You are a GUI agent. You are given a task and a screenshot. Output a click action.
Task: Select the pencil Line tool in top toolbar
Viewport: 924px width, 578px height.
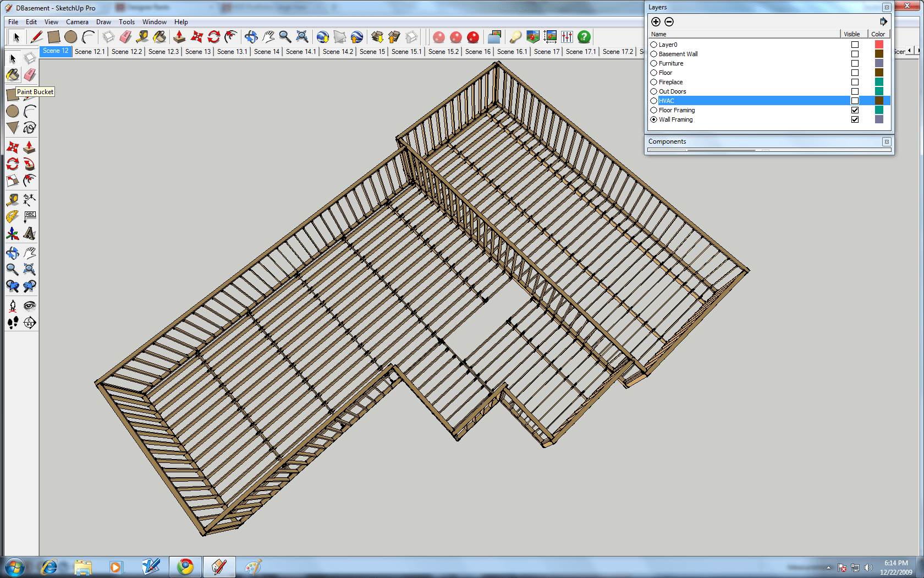(x=36, y=37)
